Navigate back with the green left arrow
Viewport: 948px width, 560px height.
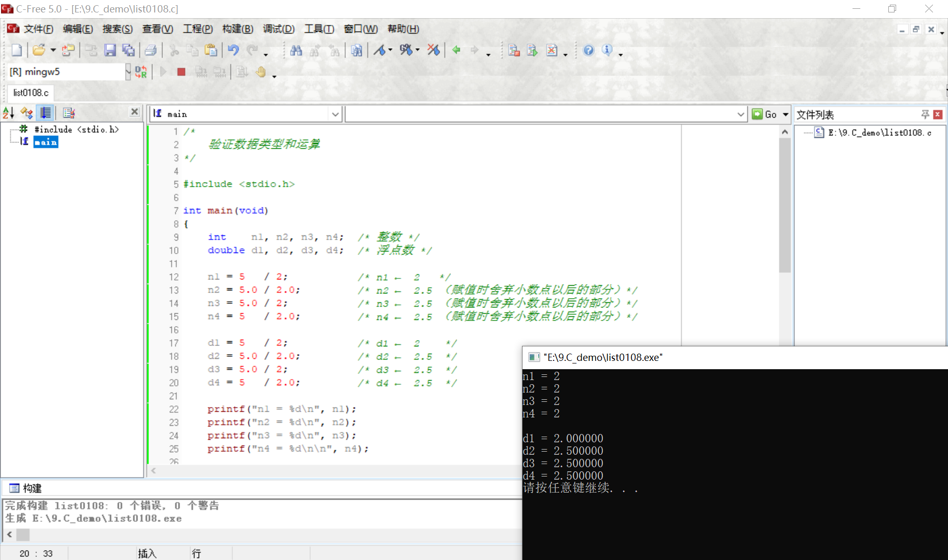tap(457, 50)
